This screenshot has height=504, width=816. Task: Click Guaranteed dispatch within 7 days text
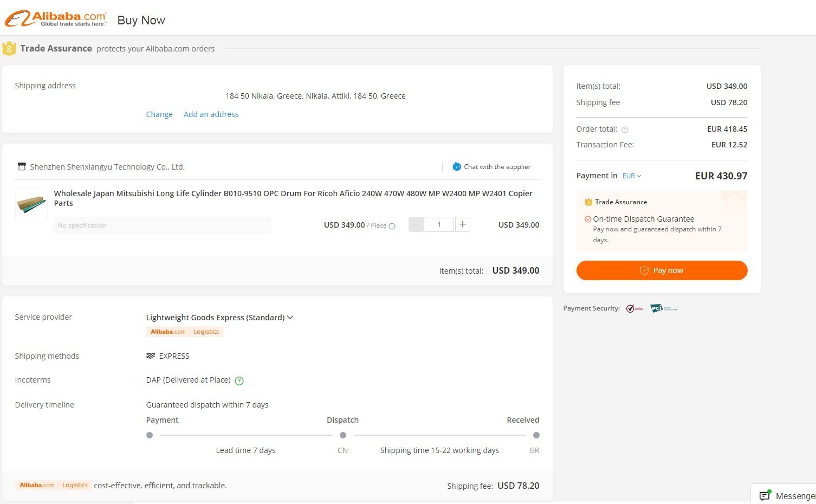(x=207, y=405)
